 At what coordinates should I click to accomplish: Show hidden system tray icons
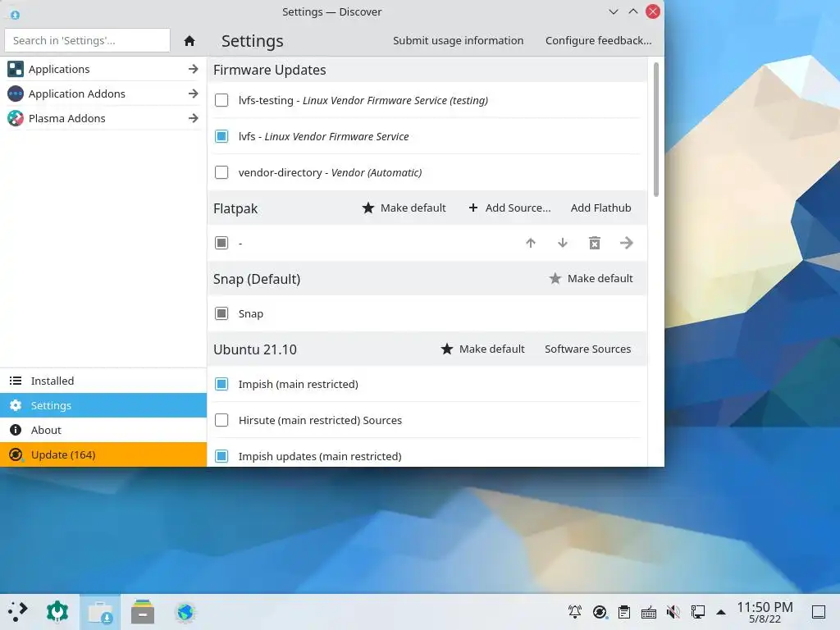click(721, 612)
